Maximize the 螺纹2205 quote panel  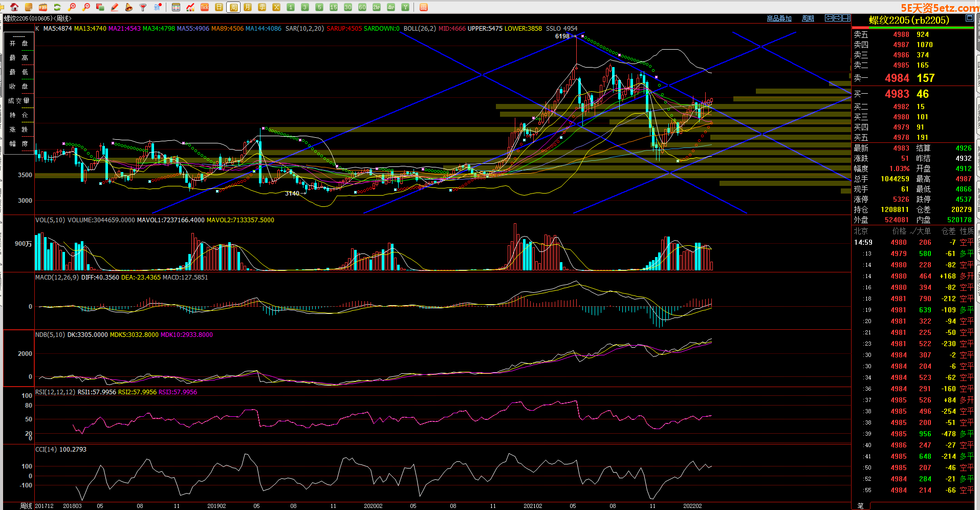pos(969,18)
